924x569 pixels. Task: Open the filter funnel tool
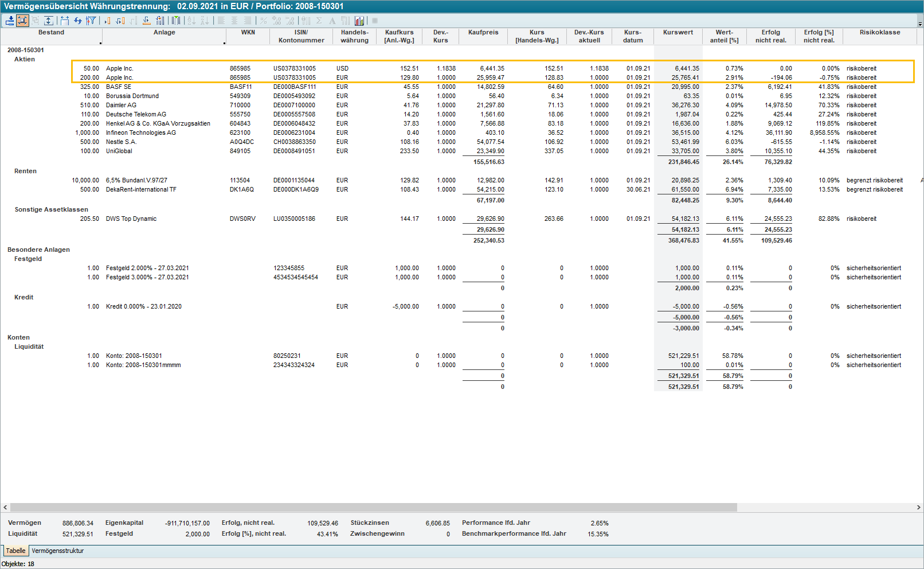[91, 21]
